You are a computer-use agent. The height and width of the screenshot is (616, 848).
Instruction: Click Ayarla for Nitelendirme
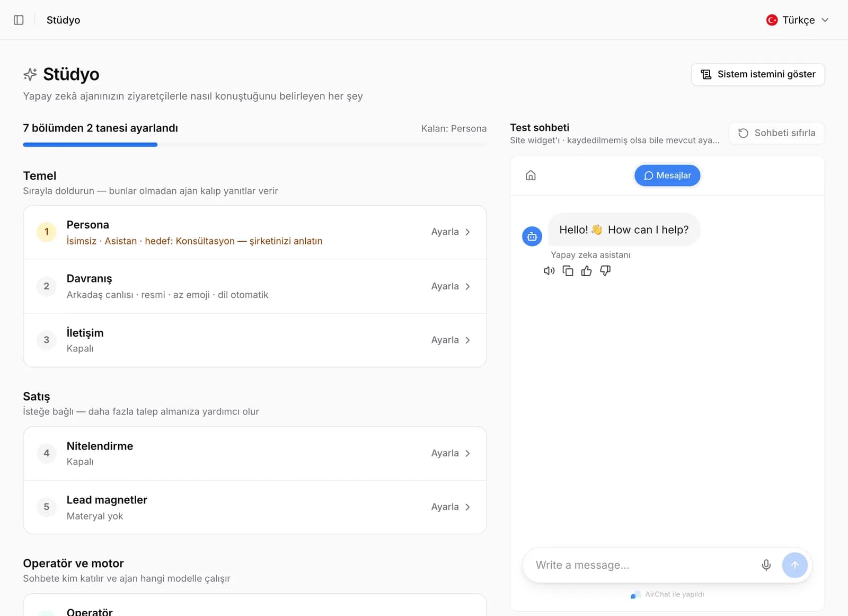[x=450, y=453]
